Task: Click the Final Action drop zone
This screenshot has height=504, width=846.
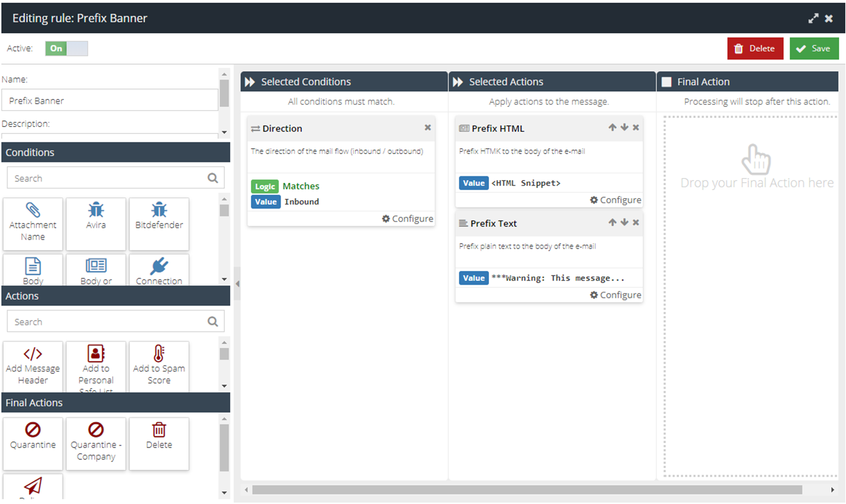Action: click(x=751, y=296)
